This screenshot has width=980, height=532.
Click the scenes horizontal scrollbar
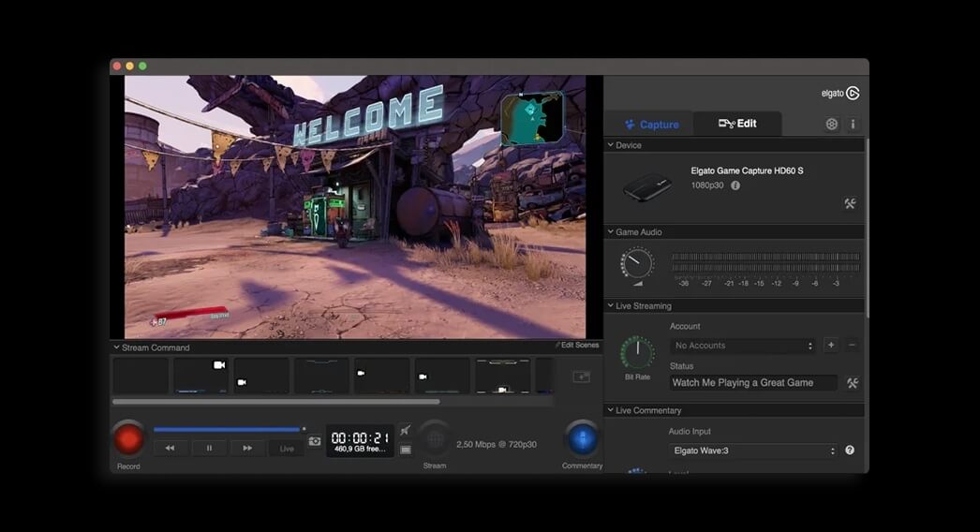pos(275,402)
